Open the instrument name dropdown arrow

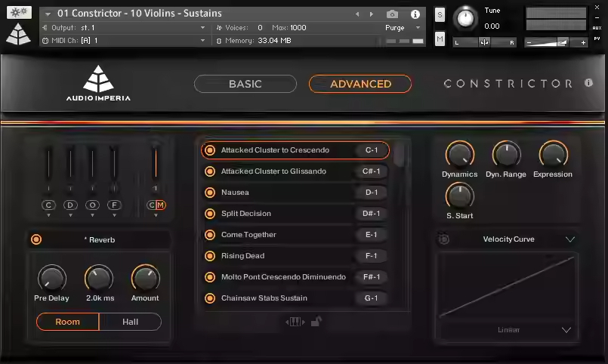point(48,14)
